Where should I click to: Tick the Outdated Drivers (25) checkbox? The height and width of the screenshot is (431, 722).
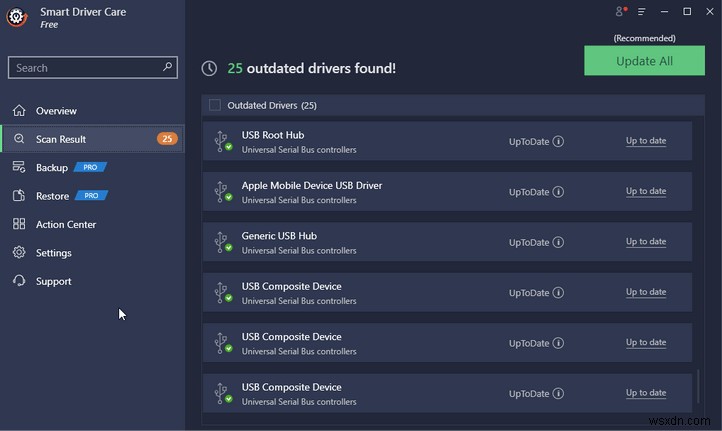pyautogui.click(x=215, y=105)
